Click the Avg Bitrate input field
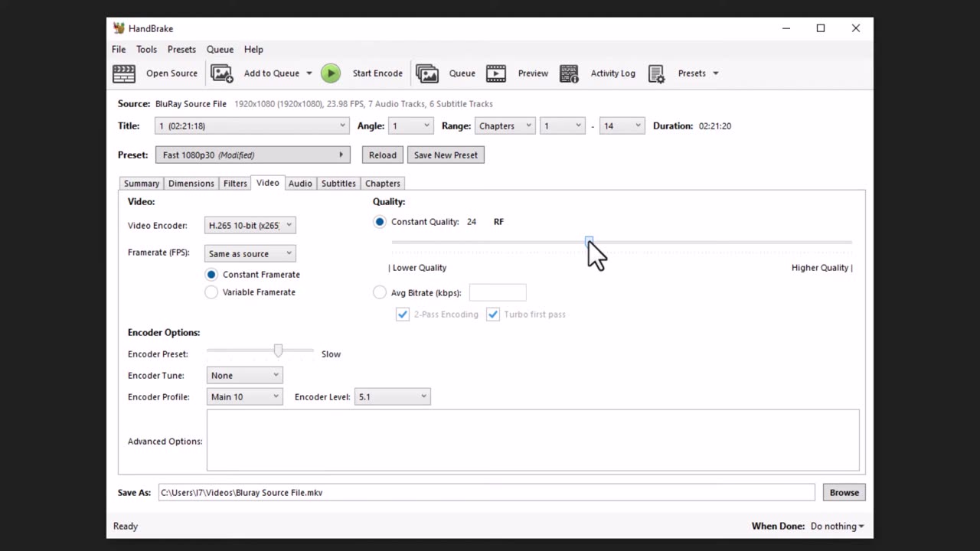The image size is (980, 551). pos(498,292)
